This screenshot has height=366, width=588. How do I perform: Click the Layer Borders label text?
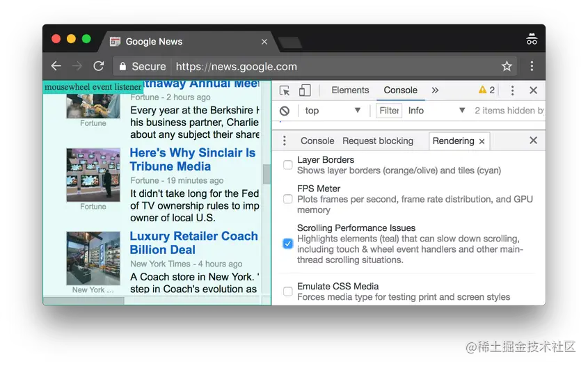click(x=326, y=160)
